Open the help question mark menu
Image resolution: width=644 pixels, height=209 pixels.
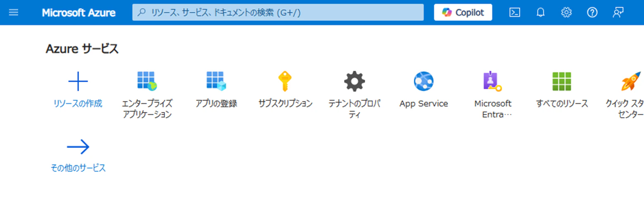(592, 12)
